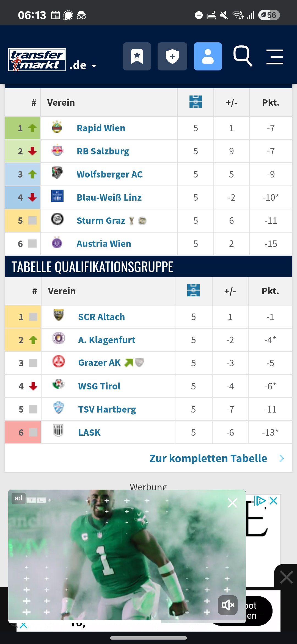This screenshot has height=644, width=297.
Task: Tap the matches pitch icon in Qualifikationsgruppe header
Action: point(193,291)
